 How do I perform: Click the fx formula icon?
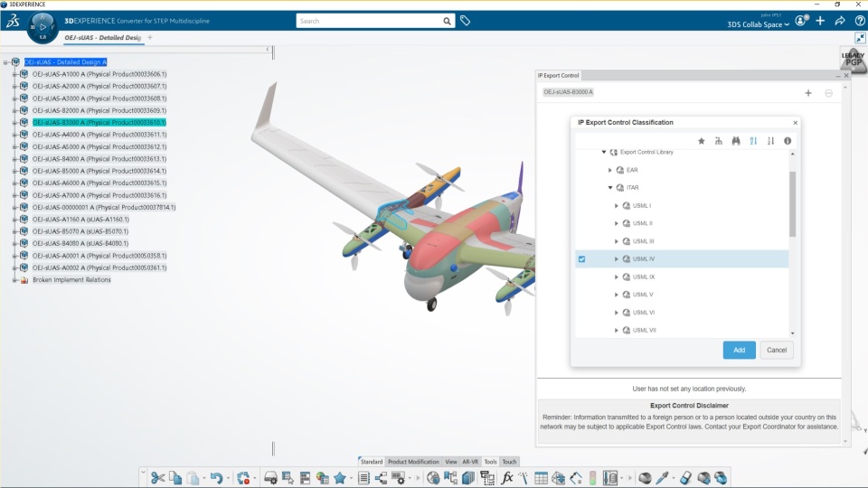tap(506, 478)
